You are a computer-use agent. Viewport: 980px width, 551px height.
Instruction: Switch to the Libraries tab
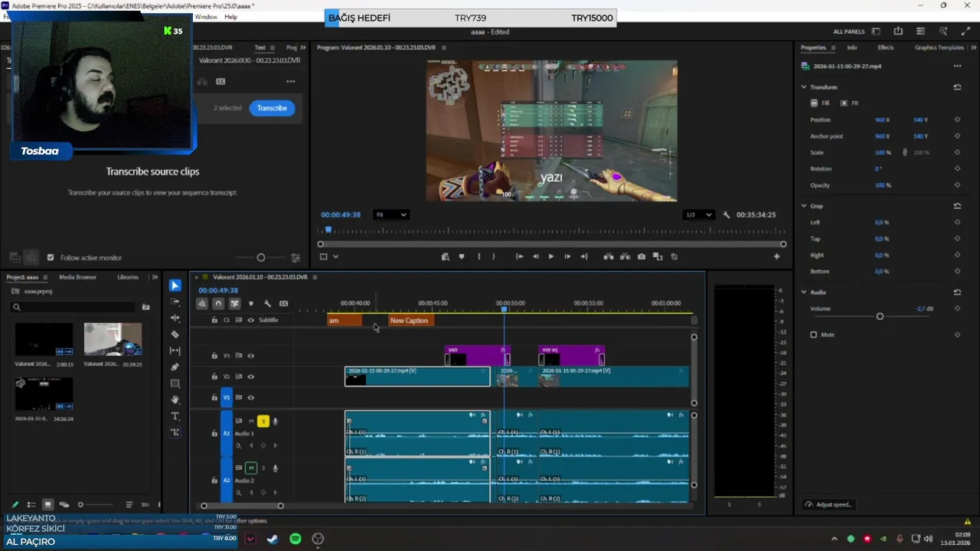point(127,277)
